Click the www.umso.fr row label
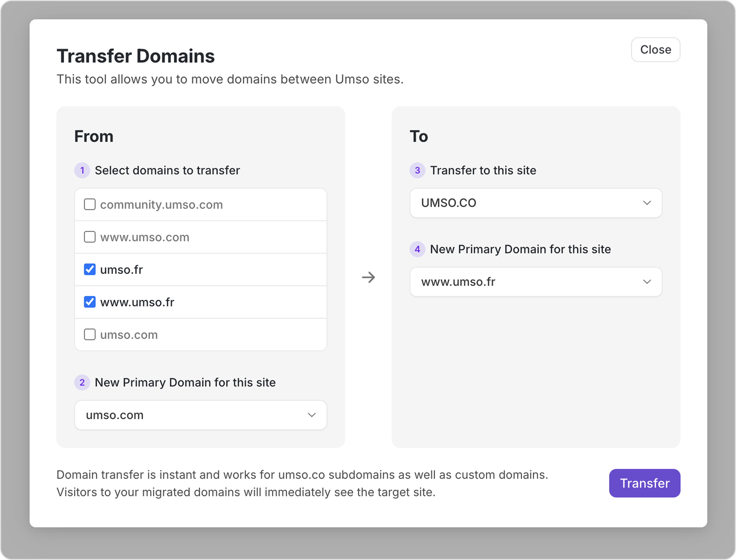This screenshot has height=560, width=736. [137, 302]
